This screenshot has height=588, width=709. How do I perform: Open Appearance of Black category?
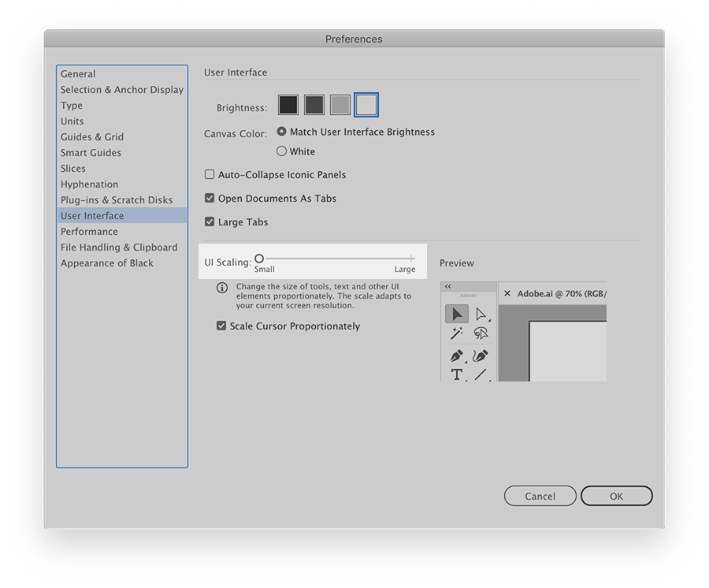point(122,263)
